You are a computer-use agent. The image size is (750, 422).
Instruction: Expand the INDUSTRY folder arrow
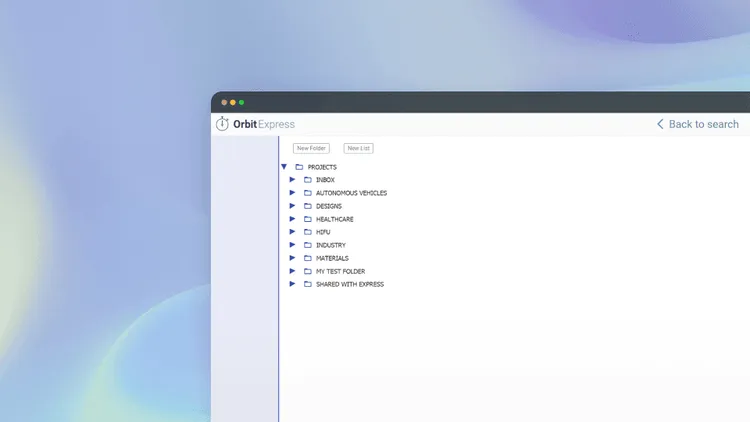[x=292, y=245]
